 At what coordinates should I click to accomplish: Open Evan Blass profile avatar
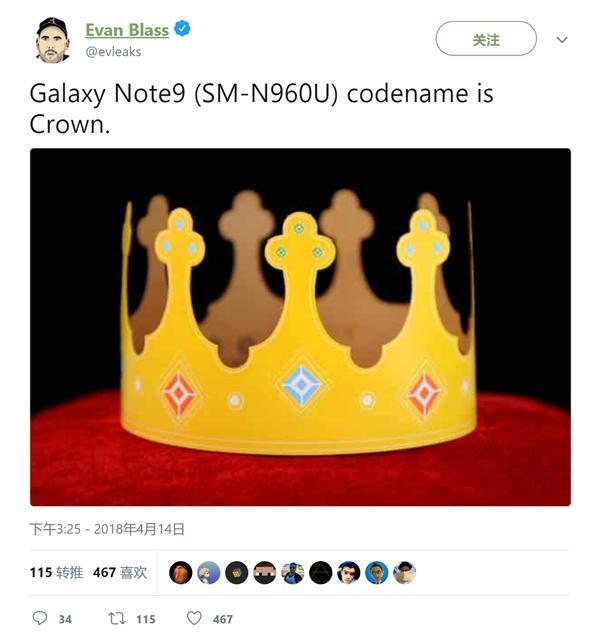tap(52, 40)
